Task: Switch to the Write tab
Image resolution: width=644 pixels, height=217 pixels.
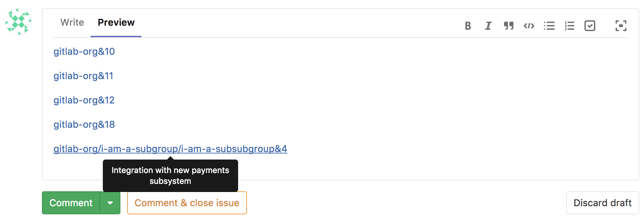Action: [72, 22]
